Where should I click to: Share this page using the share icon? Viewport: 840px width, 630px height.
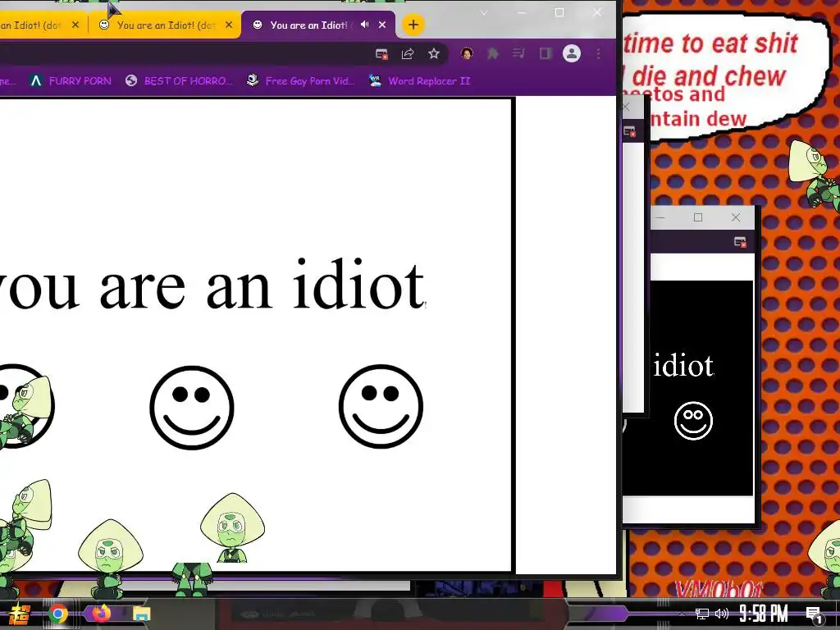coord(408,53)
